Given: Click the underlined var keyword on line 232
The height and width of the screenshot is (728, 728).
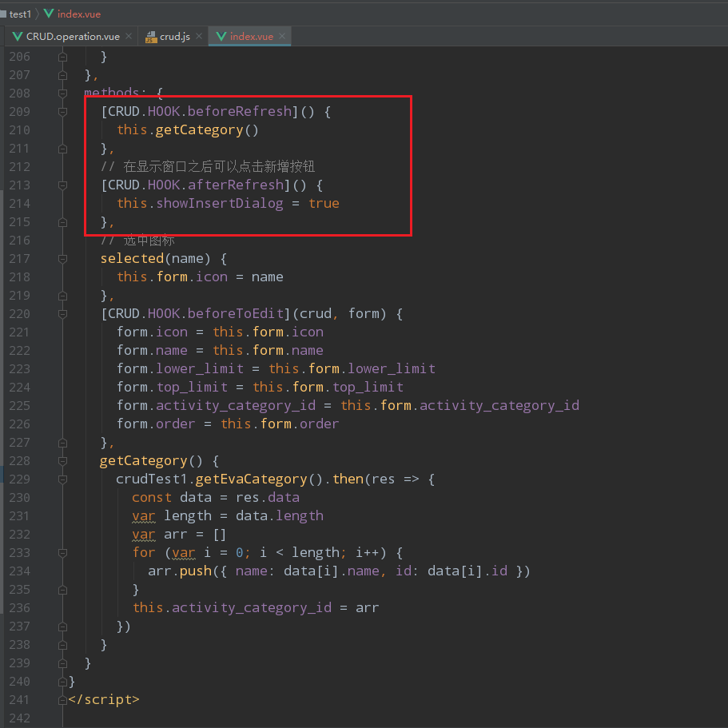Looking at the screenshot, I should 144,535.
